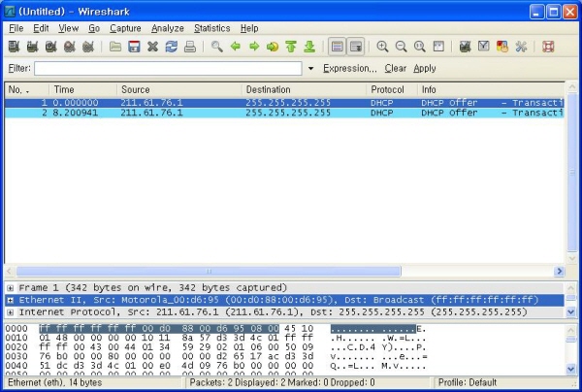The width and height of the screenshot is (582, 392).
Task: Find a packet with magnifier icon
Action: pyautogui.click(x=216, y=47)
